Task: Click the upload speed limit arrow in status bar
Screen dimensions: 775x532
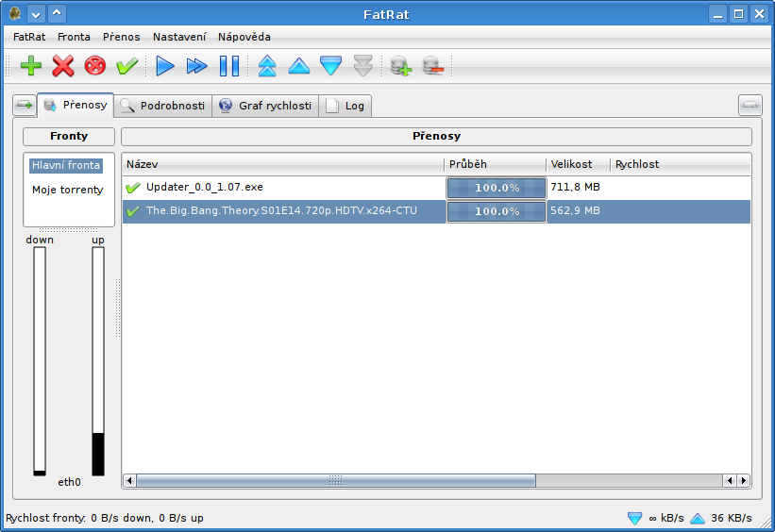Action: click(698, 518)
